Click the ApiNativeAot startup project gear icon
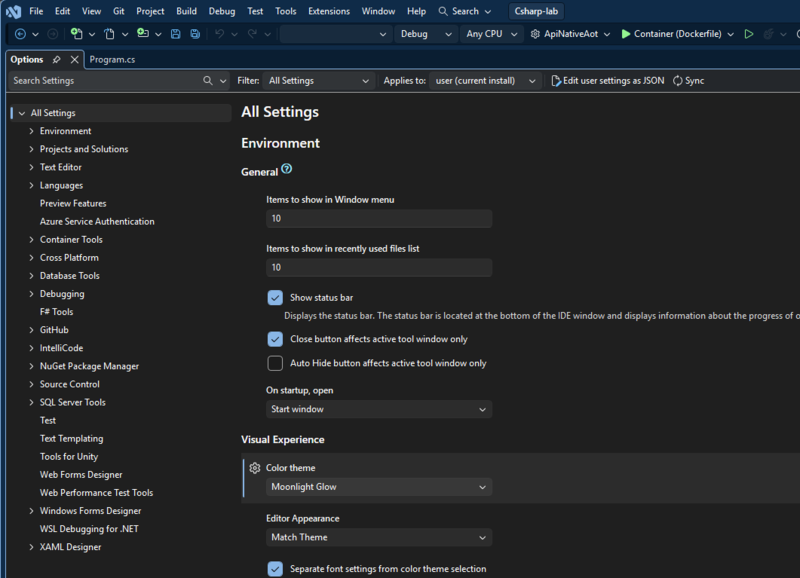Image resolution: width=800 pixels, height=578 pixels. 535,34
